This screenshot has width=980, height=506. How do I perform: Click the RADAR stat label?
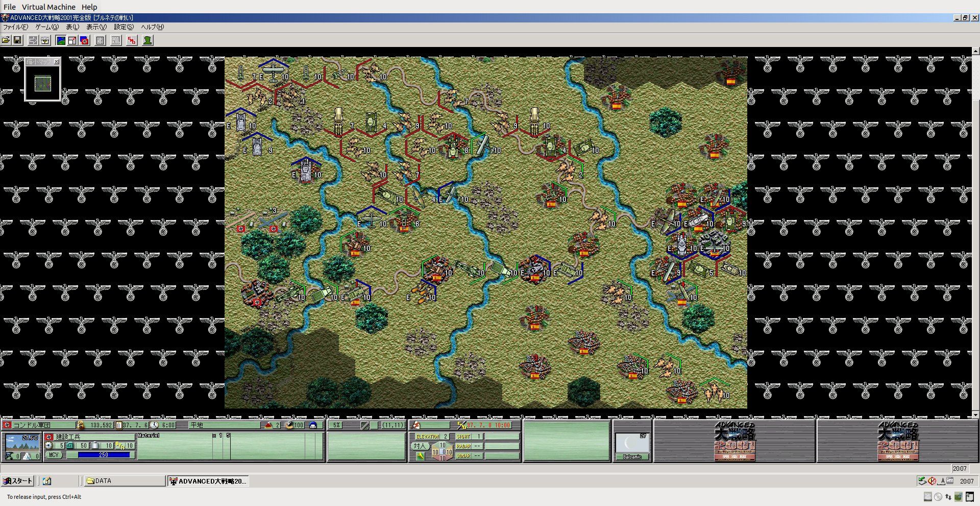click(463, 446)
